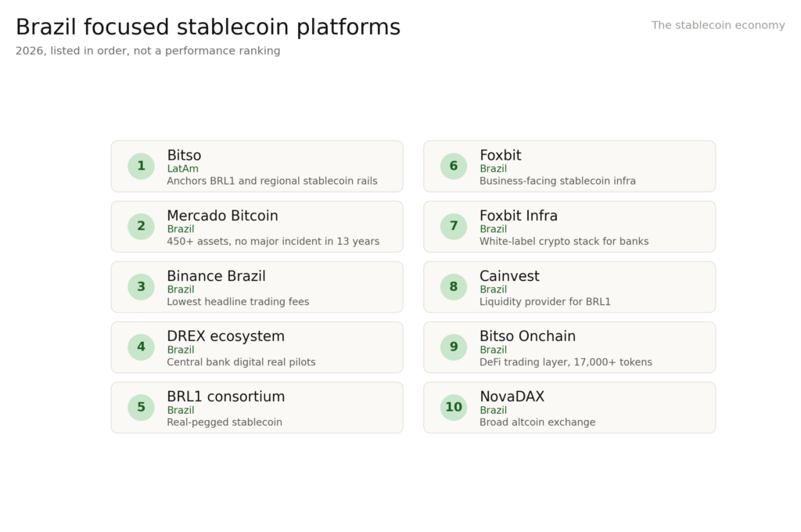
Task: Click the Brazil label under NovaDAX
Action: pos(494,410)
